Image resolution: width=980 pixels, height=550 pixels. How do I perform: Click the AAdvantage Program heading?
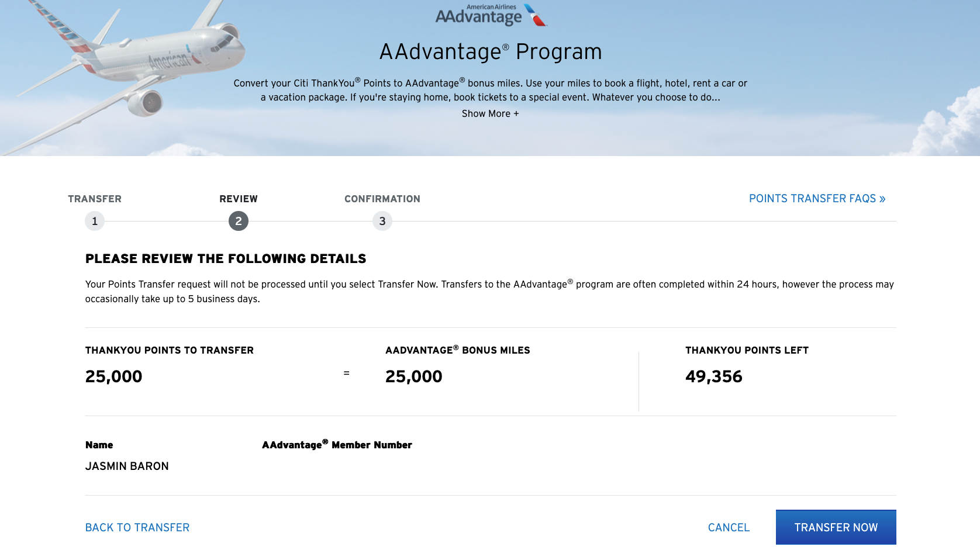[x=491, y=51]
